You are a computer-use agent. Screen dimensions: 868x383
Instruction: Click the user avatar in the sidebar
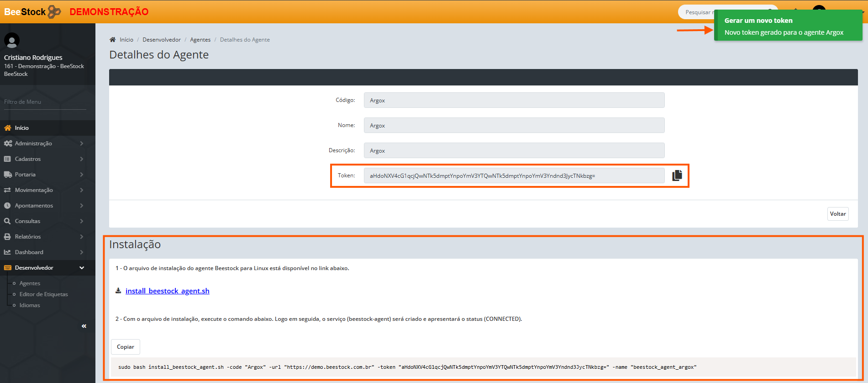tap(12, 41)
